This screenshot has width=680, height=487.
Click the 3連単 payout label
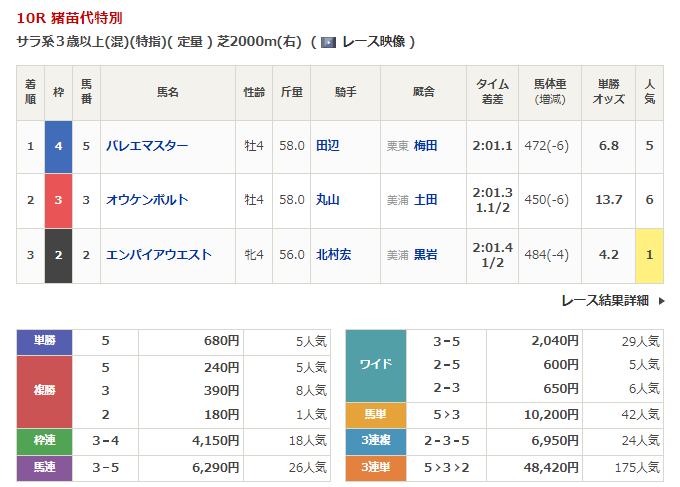[x=376, y=468]
